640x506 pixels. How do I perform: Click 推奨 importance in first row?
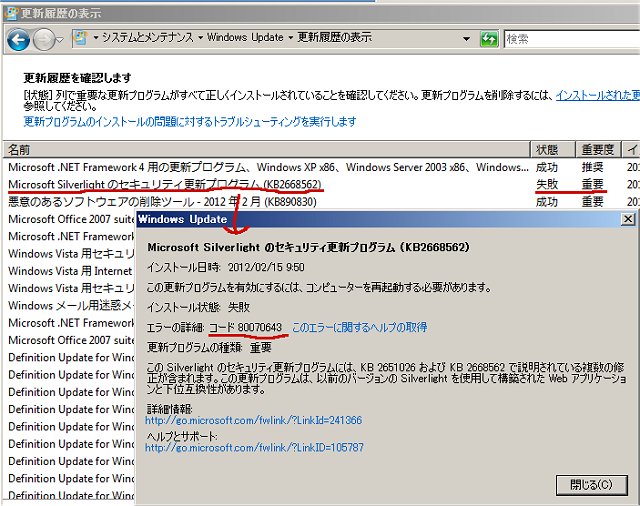click(x=592, y=167)
